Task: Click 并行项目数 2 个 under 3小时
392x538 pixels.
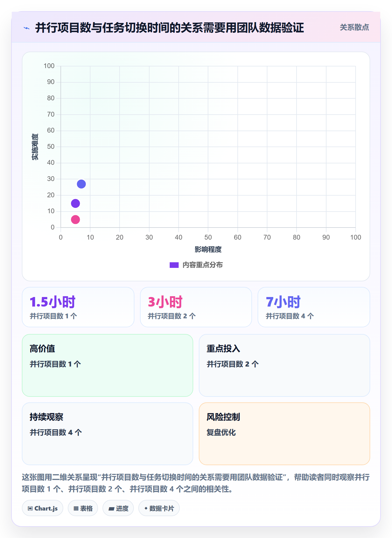Action: point(172,316)
